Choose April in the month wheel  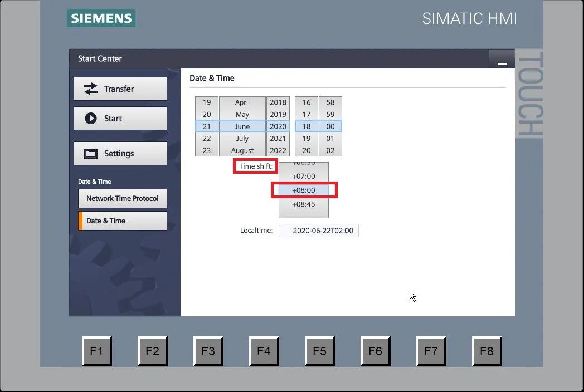pyautogui.click(x=242, y=102)
